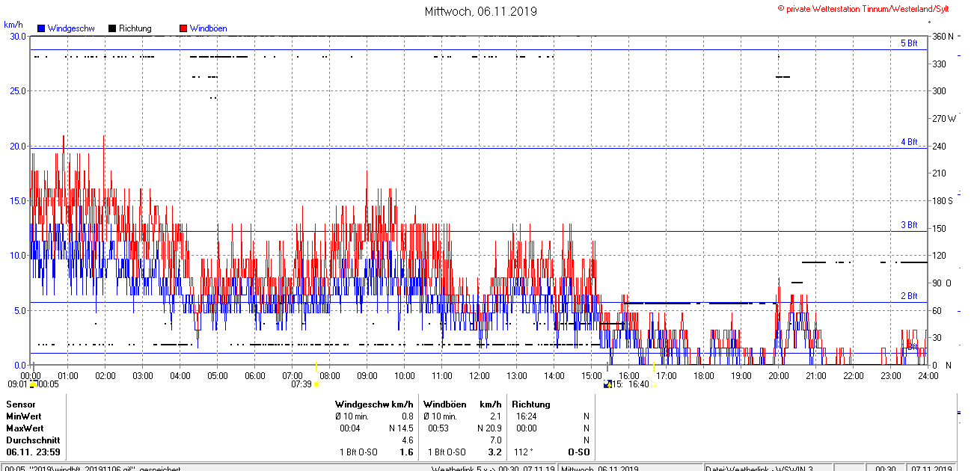Click the Windböen km/h column header
Screen dimensions: 980x471
[462, 404]
